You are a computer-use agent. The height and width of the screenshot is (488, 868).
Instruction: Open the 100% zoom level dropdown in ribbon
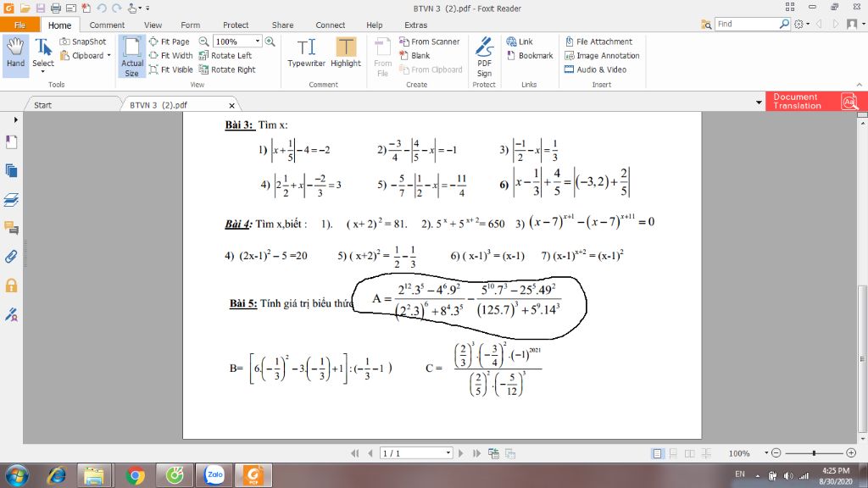pos(258,42)
